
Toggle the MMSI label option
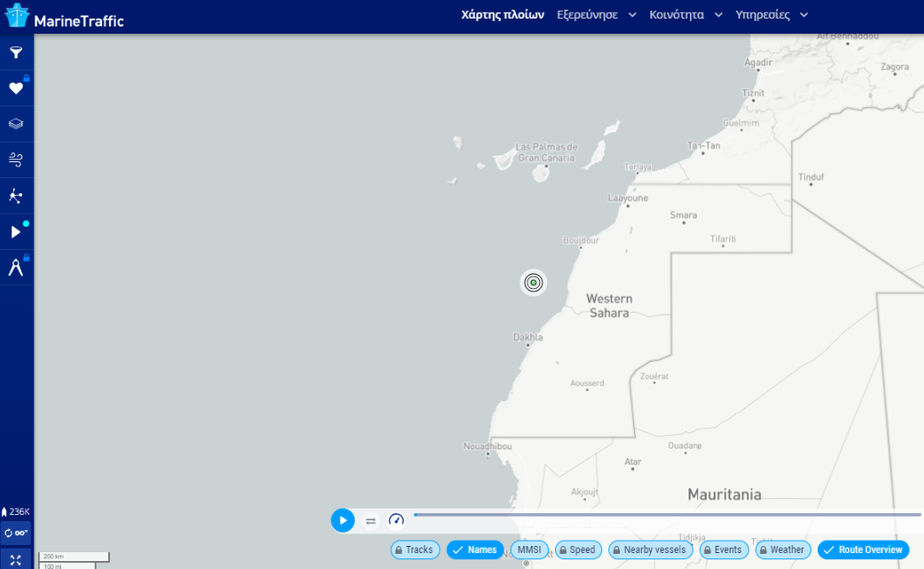coord(529,550)
